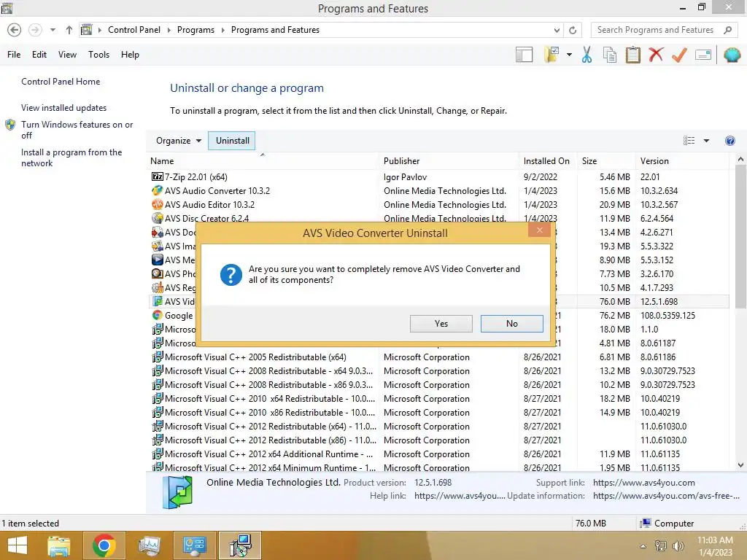The image size is (747, 560).
Task: Close the AVS Video Converter Uninstall dialog
Action: [539, 230]
